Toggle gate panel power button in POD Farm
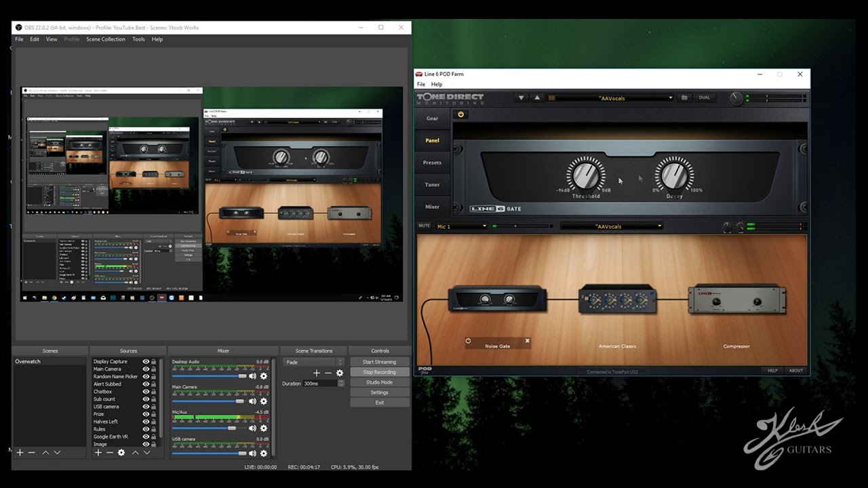The width and height of the screenshot is (868, 488). 461,115
